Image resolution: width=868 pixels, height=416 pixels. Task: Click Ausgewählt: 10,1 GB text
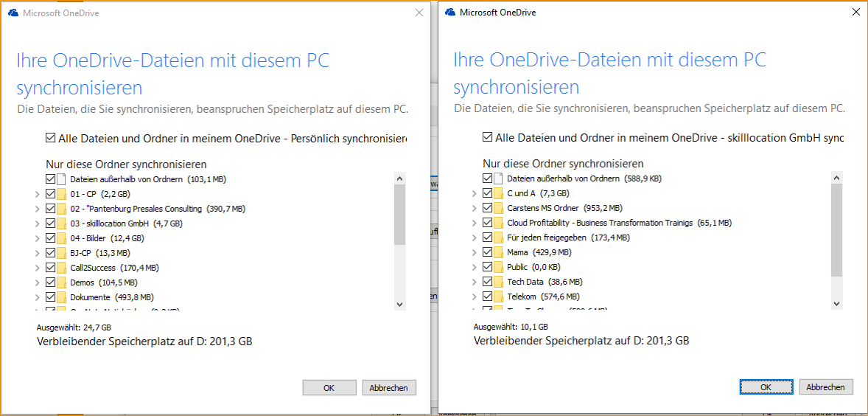point(511,326)
